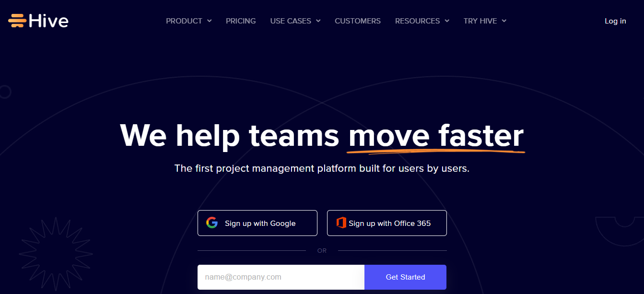The height and width of the screenshot is (294, 644).
Task: Focus the name@company.com email field
Action: coord(281,277)
